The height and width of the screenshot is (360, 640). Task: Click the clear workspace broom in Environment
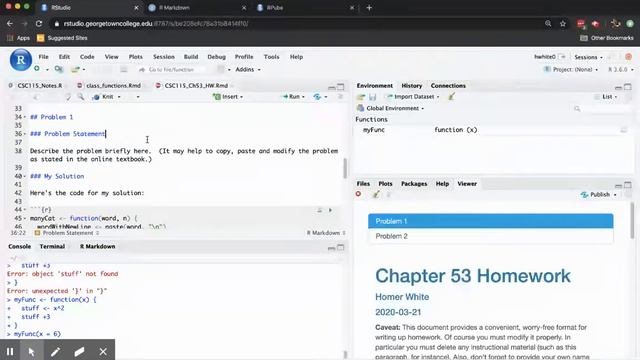coord(451,97)
